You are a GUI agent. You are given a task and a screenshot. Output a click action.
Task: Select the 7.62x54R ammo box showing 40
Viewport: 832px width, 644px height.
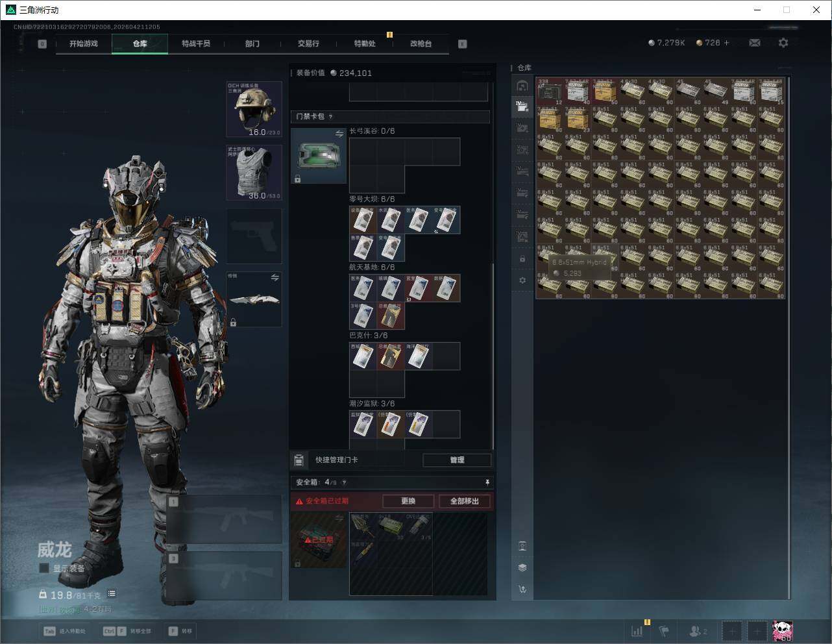click(578, 92)
